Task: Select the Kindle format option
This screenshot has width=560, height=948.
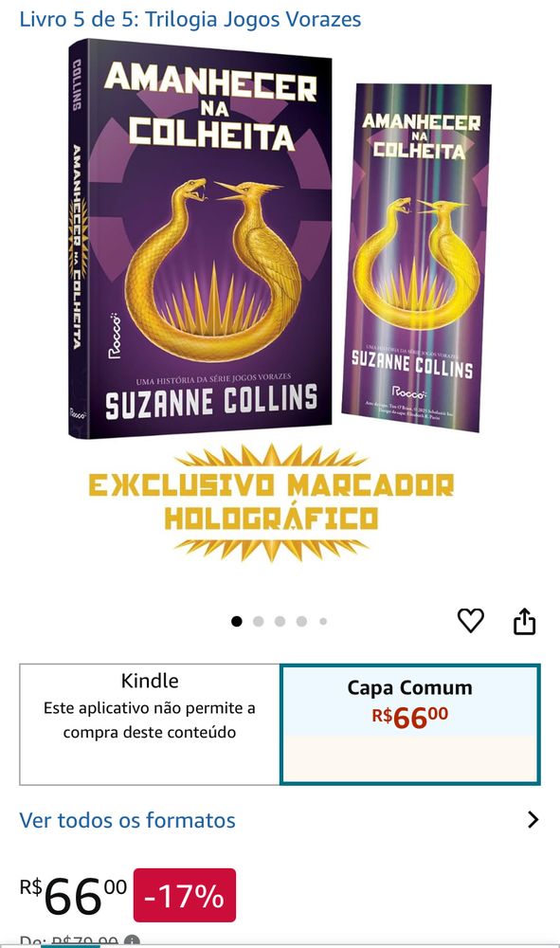Action: (x=150, y=724)
